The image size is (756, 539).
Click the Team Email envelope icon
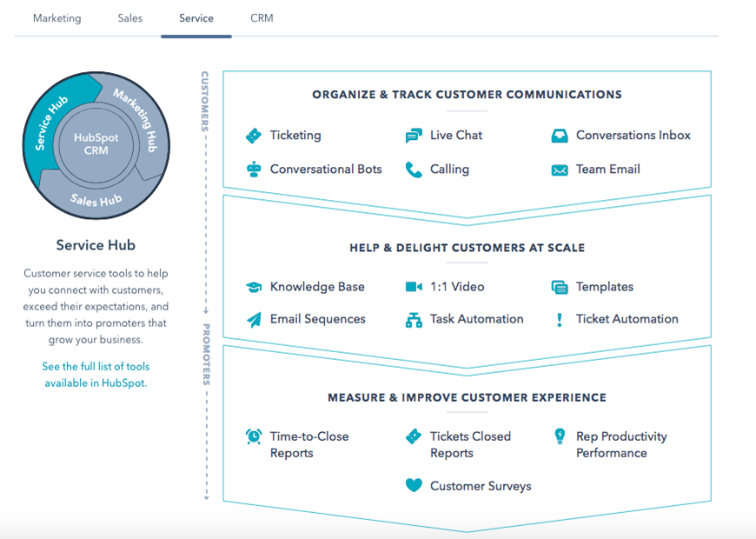tap(560, 170)
